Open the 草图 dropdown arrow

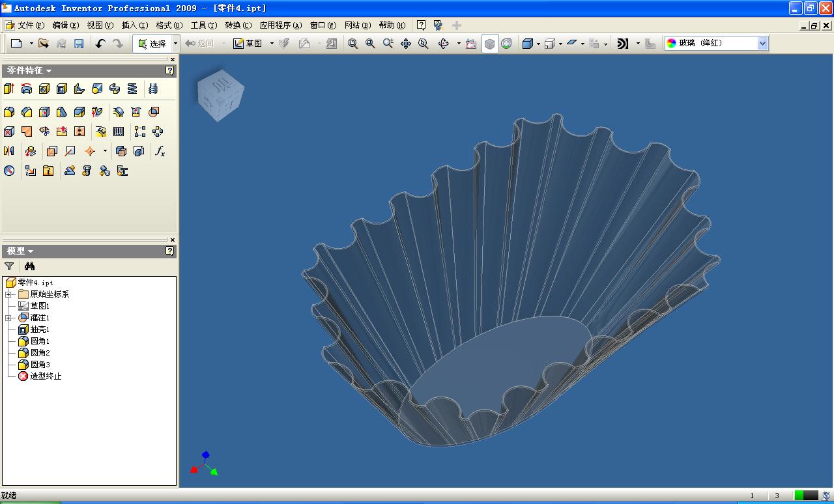(272, 44)
